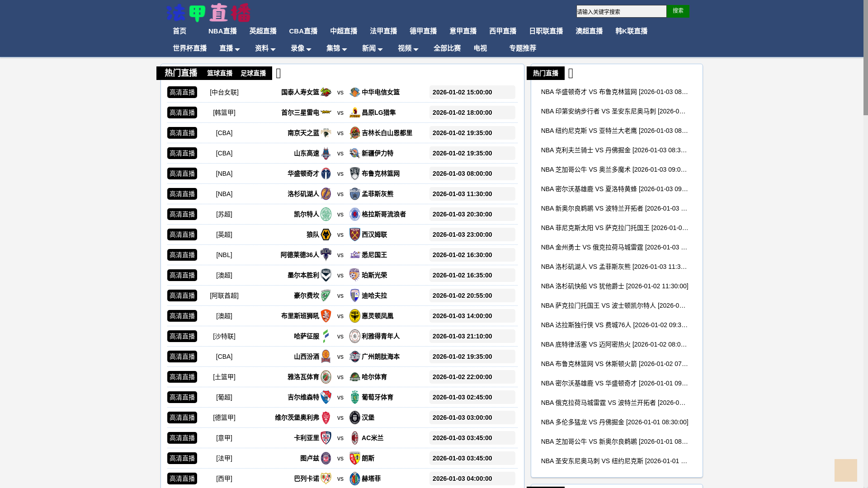Click the 山东高速 team logo
The height and width of the screenshot is (488, 868).
pyautogui.click(x=326, y=153)
